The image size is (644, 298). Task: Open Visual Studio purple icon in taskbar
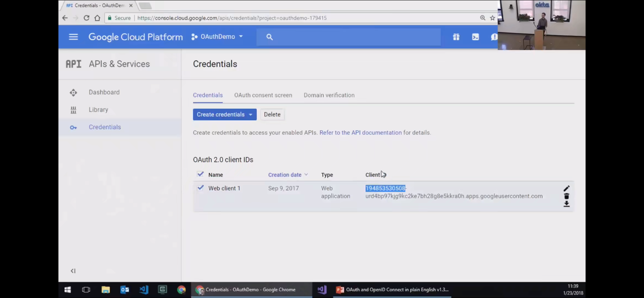click(322, 289)
